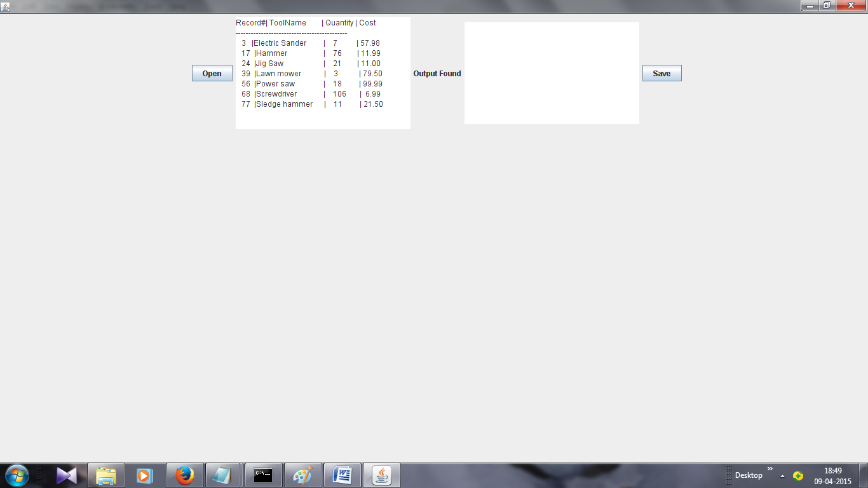Viewport: 868px width, 488px height.
Task: Close the Java application window
Action: coord(850,6)
